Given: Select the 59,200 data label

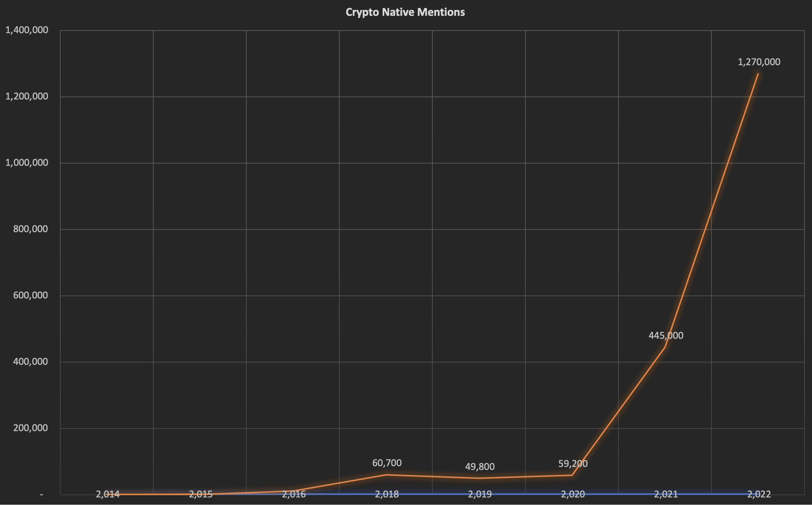Looking at the screenshot, I should [573, 464].
